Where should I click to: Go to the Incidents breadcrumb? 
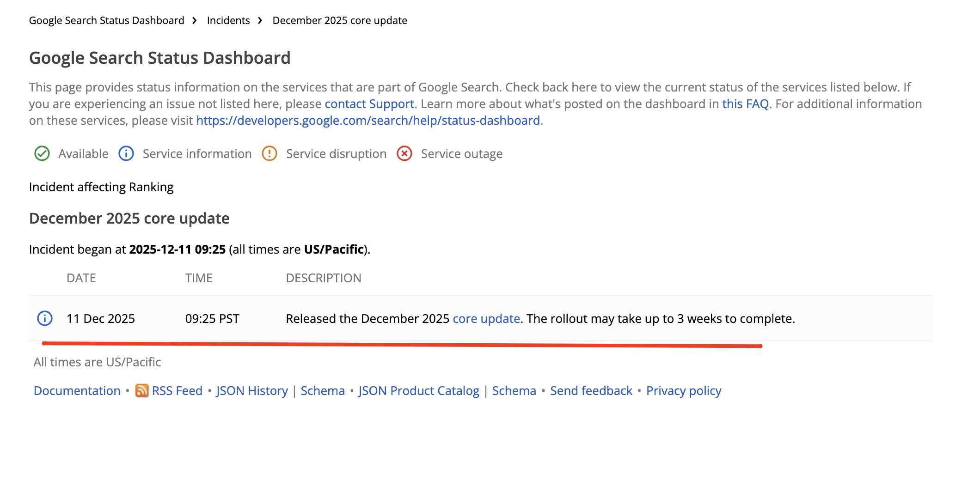pos(228,21)
